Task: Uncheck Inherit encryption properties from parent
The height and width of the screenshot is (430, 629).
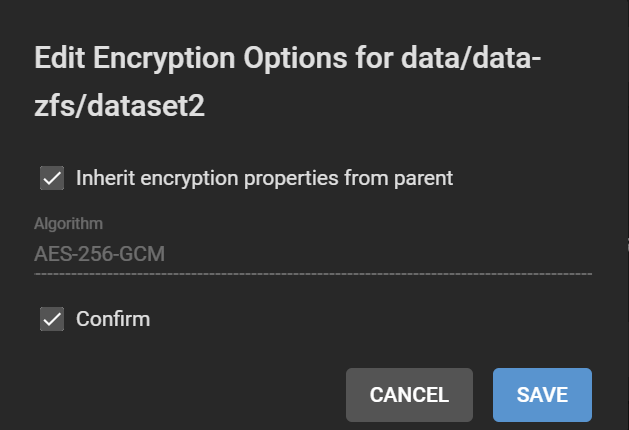Action: pos(52,179)
